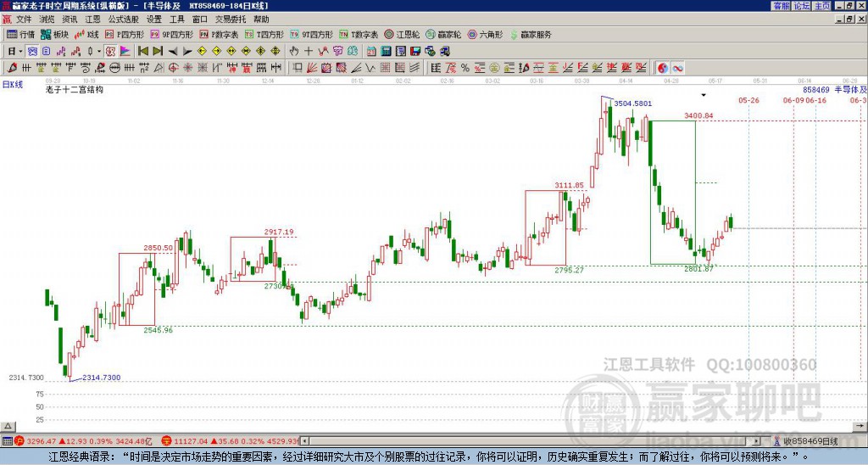Open the 窗口 menu

tap(200, 20)
